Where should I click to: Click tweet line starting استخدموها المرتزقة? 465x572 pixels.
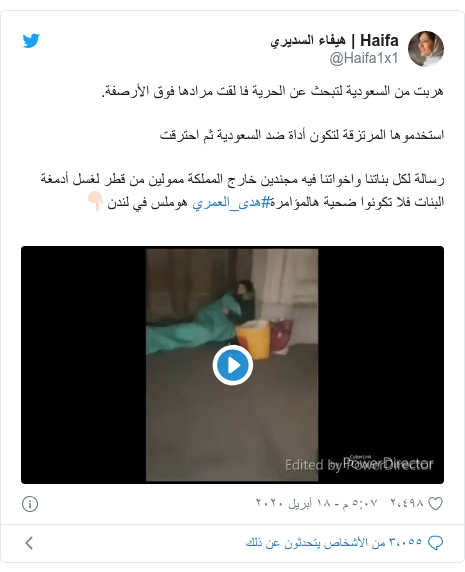302,135
